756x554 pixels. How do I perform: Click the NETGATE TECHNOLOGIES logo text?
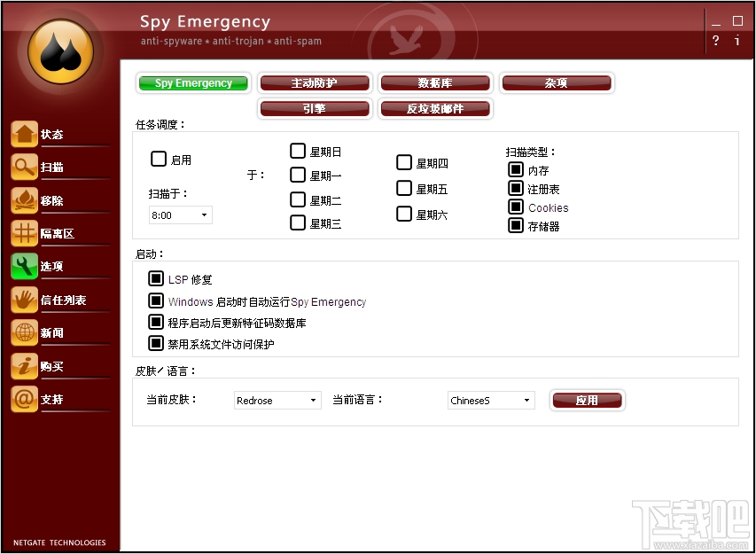click(58, 542)
